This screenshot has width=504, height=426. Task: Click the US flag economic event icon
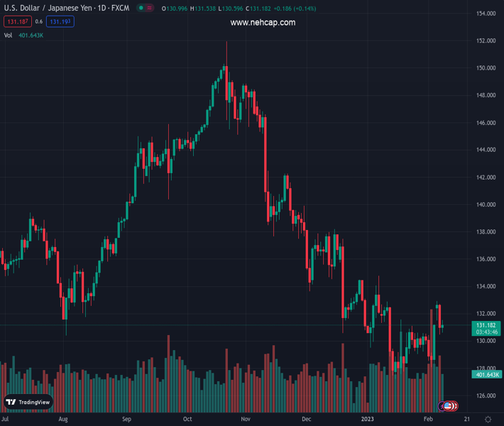pyautogui.click(x=449, y=406)
